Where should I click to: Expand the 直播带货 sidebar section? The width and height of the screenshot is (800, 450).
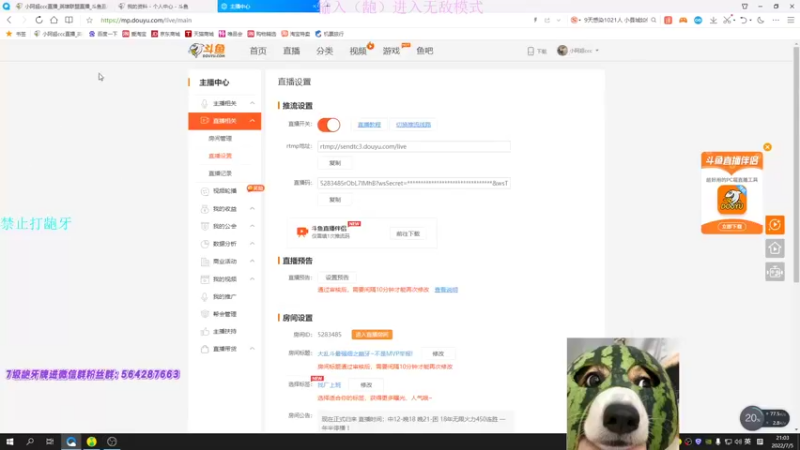pyautogui.click(x=252, y=349)
